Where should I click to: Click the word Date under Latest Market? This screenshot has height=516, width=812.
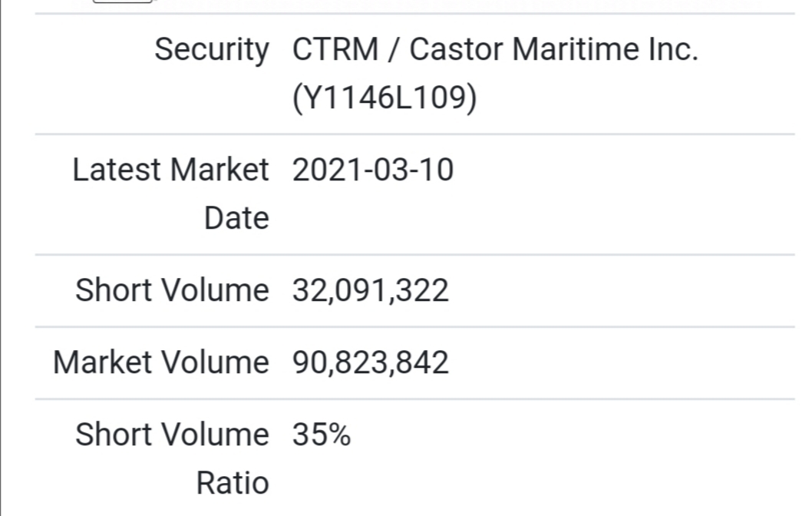[236, 218]
